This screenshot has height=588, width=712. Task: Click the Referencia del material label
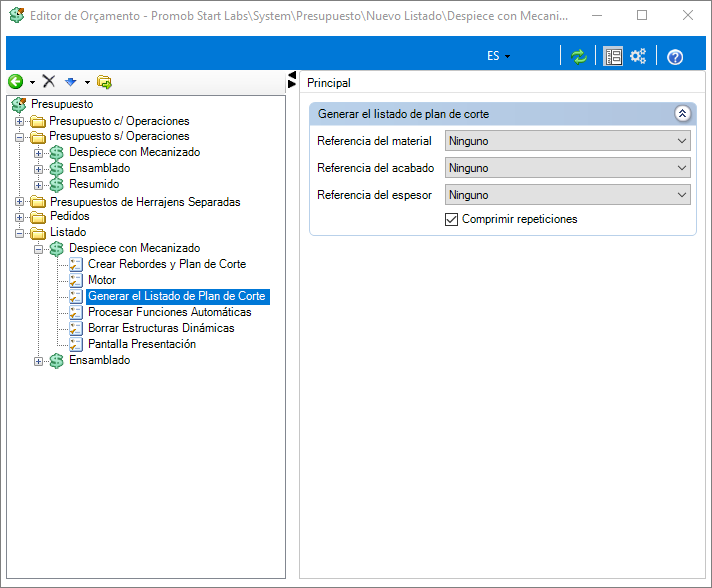pyautogui.click(x=374, y=141)
